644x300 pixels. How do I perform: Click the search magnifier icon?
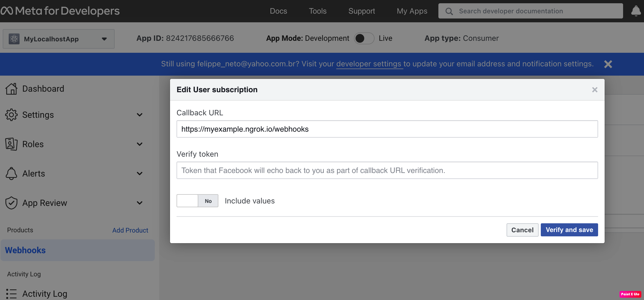point(449,11)
